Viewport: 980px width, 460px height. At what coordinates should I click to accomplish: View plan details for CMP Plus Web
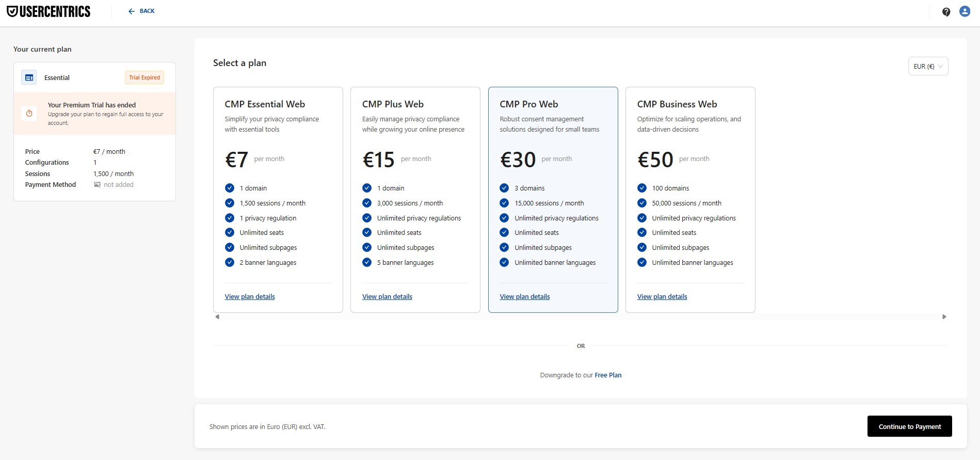pyautogui.click(x=387, y=297)
